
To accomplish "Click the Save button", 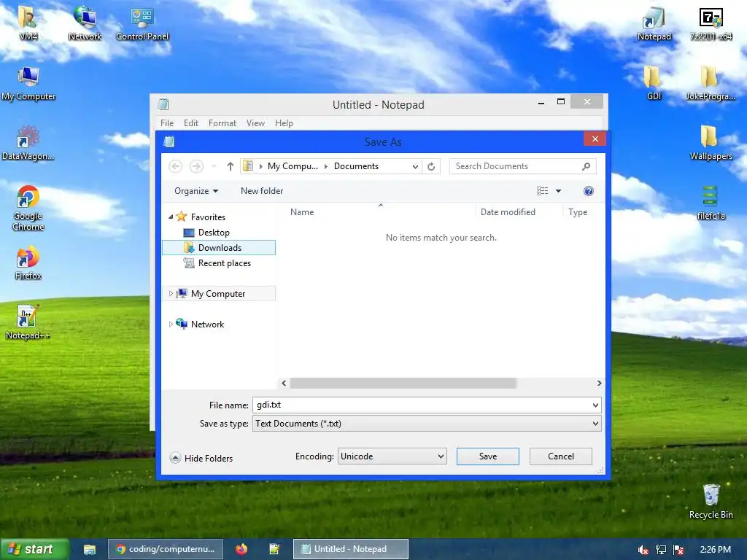I will [x=488, y=456].
